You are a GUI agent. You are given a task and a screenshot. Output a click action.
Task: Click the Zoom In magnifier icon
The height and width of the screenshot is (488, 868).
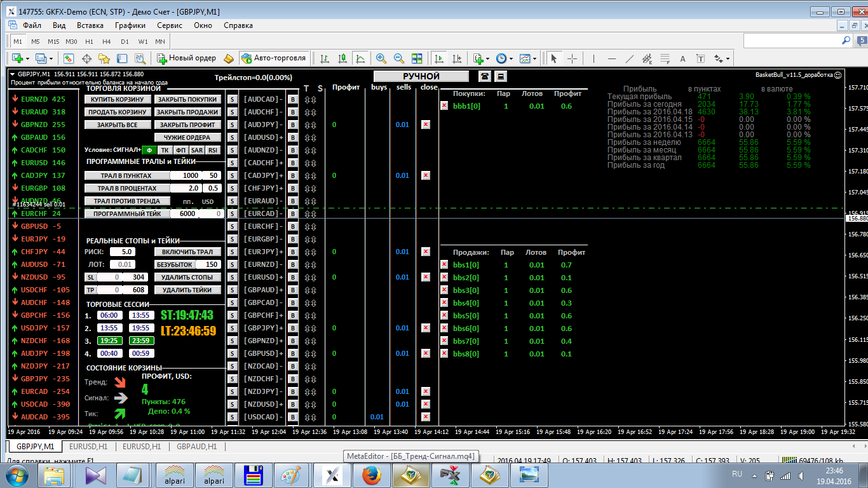point(381,58)
